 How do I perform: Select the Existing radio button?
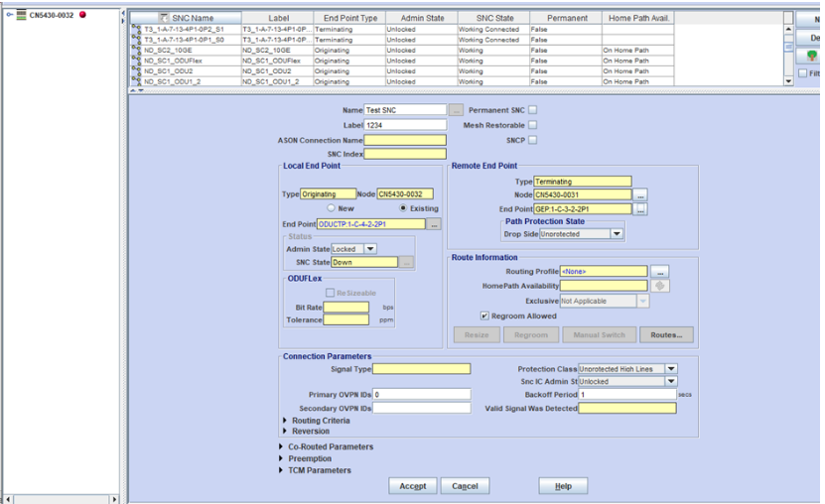(x=403, y=208)
